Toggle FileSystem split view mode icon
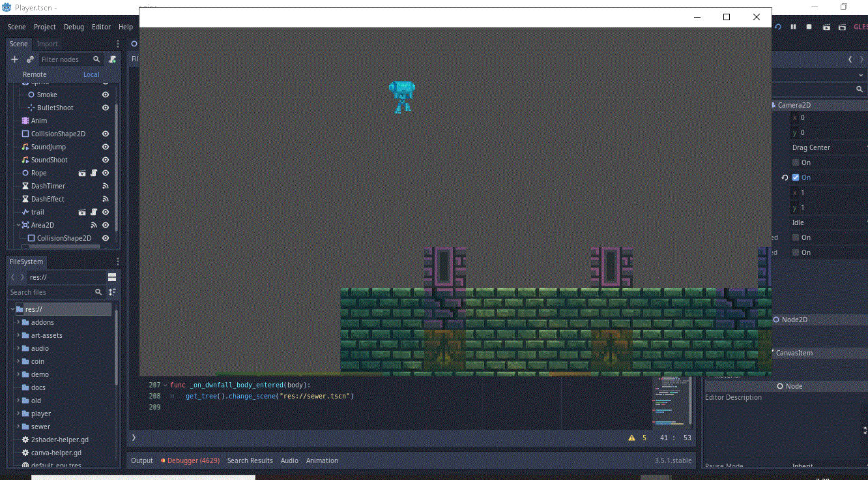 coord(112,277)
